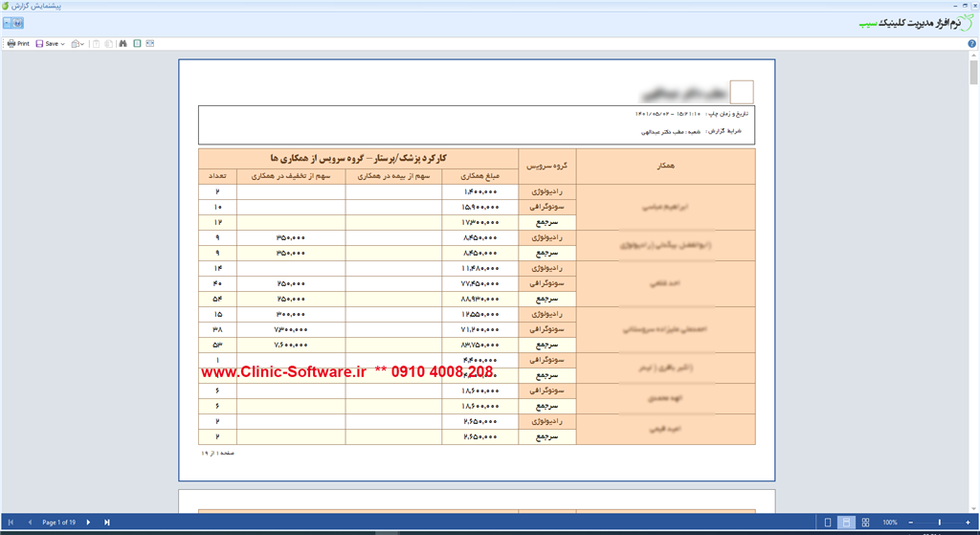Switch to single page view mode
This screenshot has height=535, width=980.
[828, 522]
